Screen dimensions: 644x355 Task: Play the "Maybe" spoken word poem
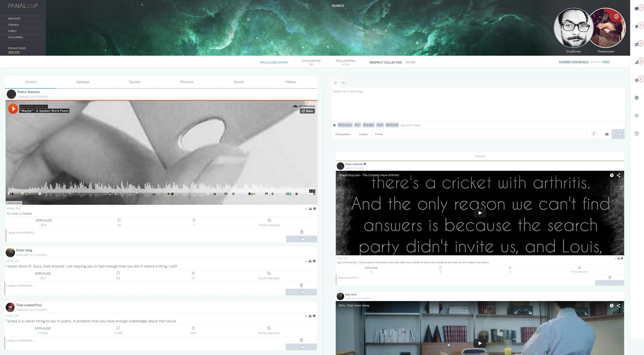pos(13,109)
